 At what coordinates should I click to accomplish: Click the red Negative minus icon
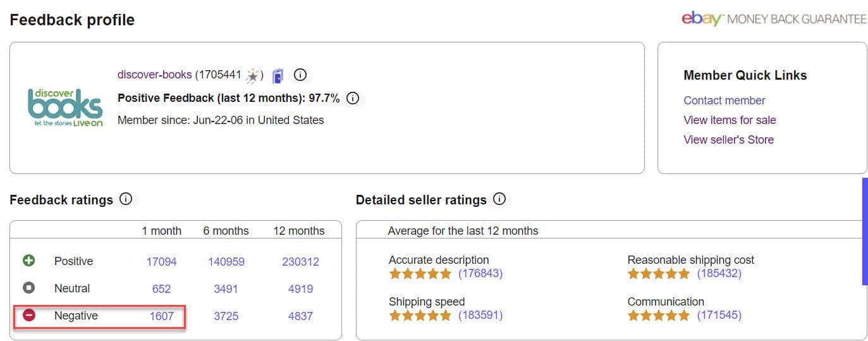pyautogui.click(x=29, y=315)
